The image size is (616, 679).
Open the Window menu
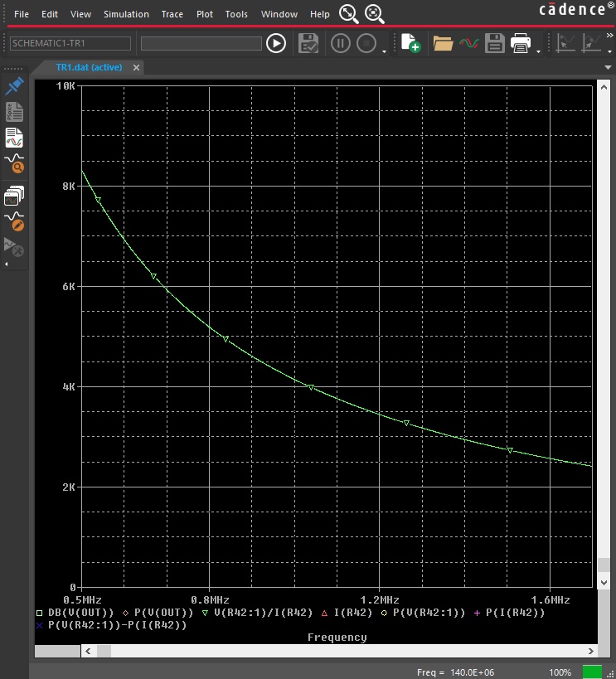pyautogui.click(x=279, y=14)
